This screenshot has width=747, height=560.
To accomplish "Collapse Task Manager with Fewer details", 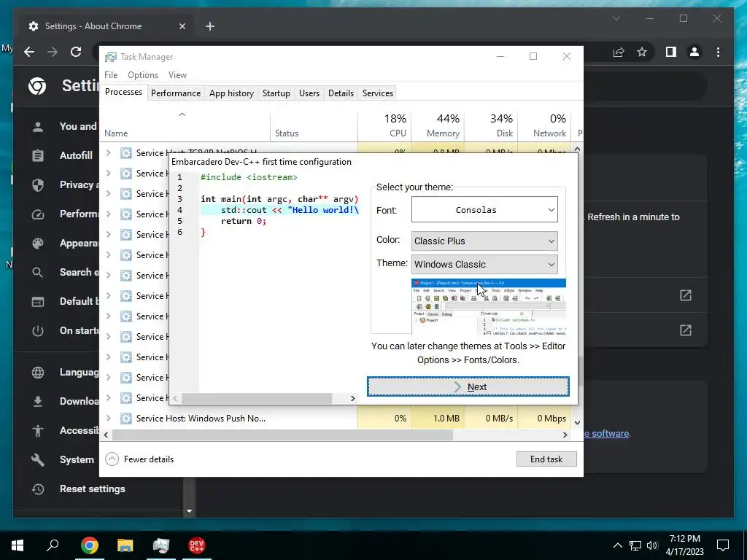I will tap(139, 459).
